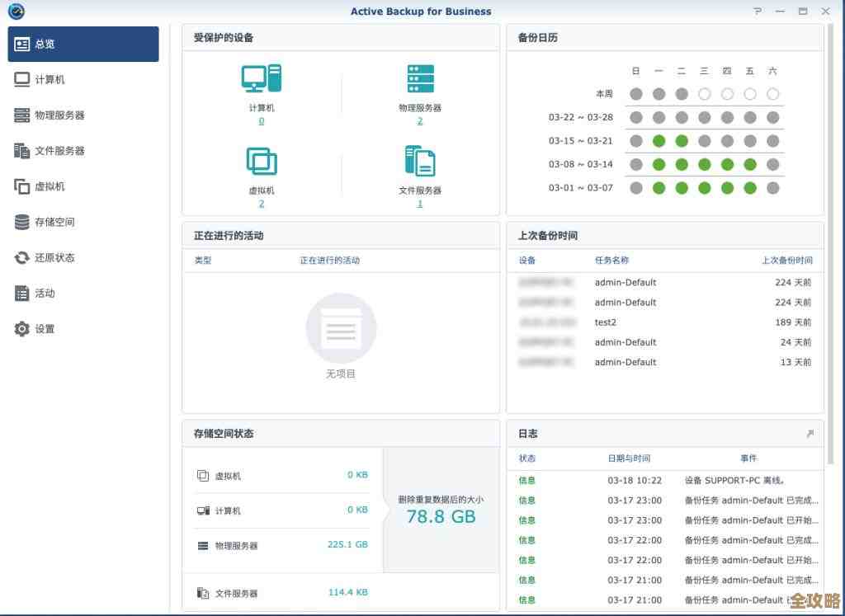Open 总览 overview in the sidebar

click(x=83, y=44)
